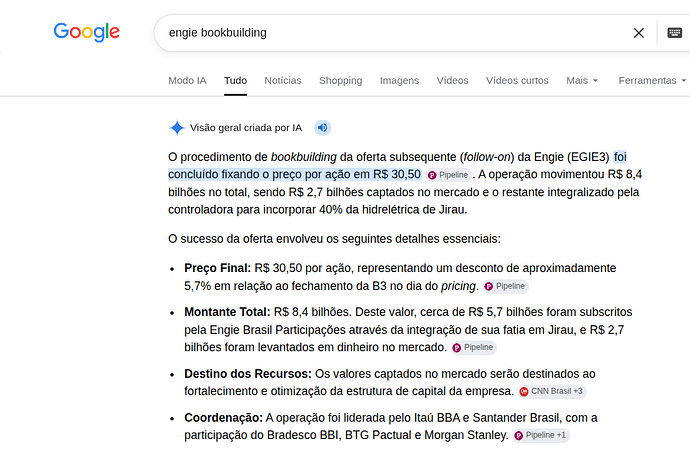This screenshot has height=451, width=690.
Task: Go to the Vídeos tab
Action: (452, 81)
